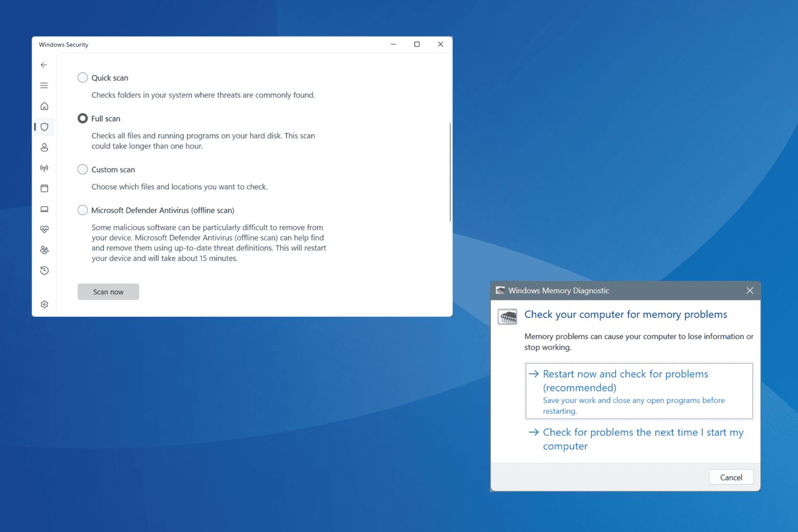This screenshot has height=532, width=798.
Task: Open Device security laptop icon
Action: click(x=44, y=209)
